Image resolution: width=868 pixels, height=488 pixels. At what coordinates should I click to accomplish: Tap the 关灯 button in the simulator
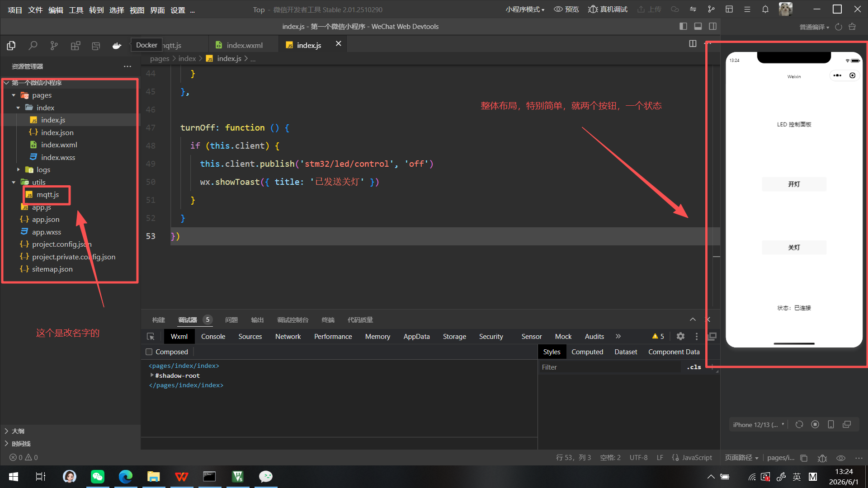pos(794,247)
